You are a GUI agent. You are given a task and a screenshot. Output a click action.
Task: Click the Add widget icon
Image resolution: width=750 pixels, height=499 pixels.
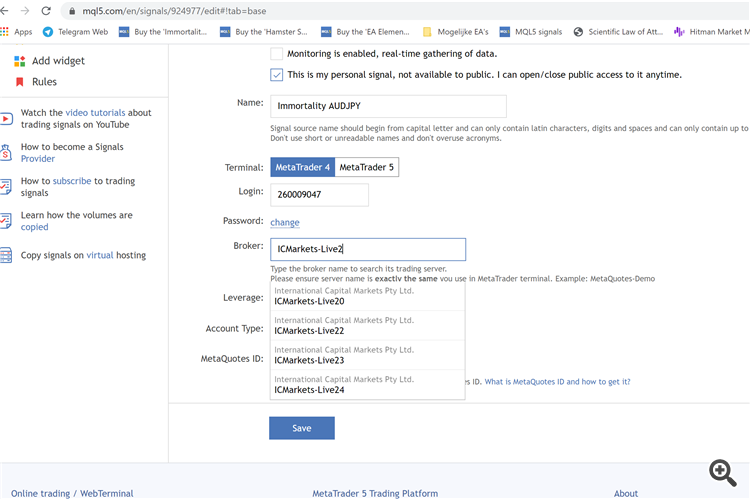20,61
